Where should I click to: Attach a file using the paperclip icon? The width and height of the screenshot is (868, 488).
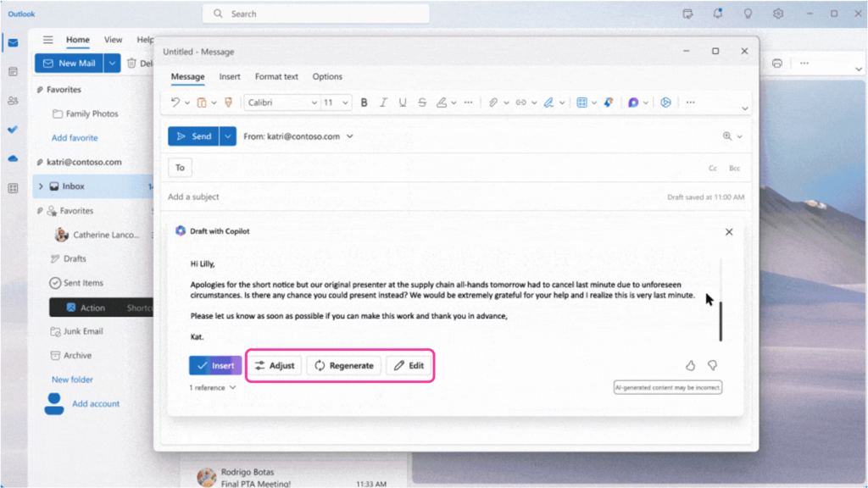tap(494, 102)
